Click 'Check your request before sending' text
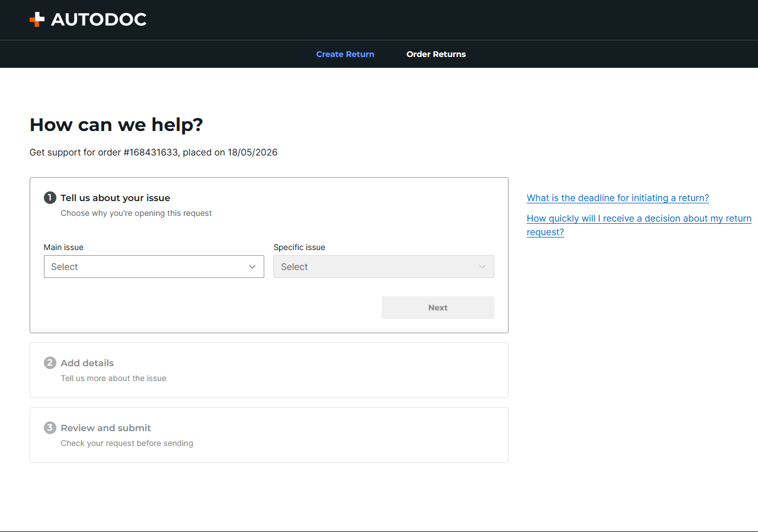 click(127, 443)
